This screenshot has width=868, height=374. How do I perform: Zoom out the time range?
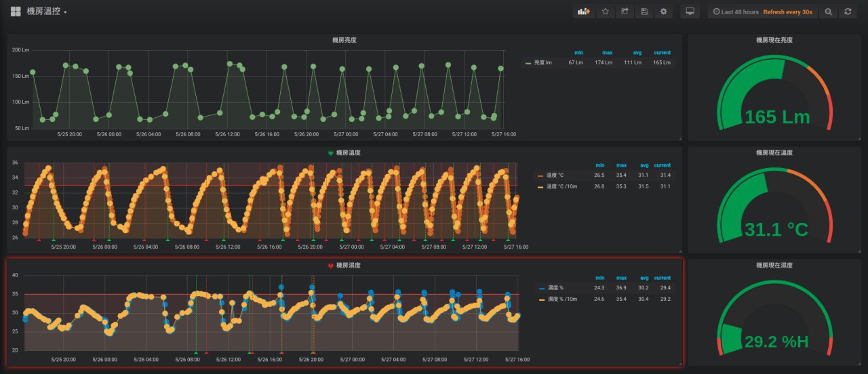click(828, 12)
